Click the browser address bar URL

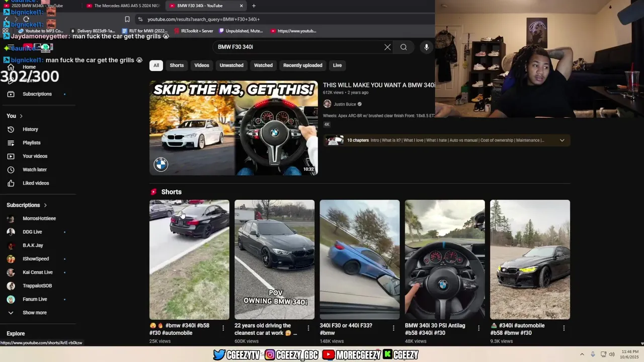tap(204, 19)
